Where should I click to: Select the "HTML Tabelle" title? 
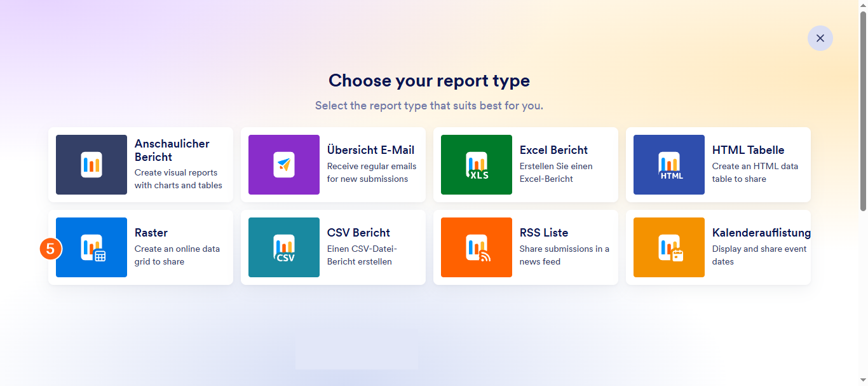point(749,150)
